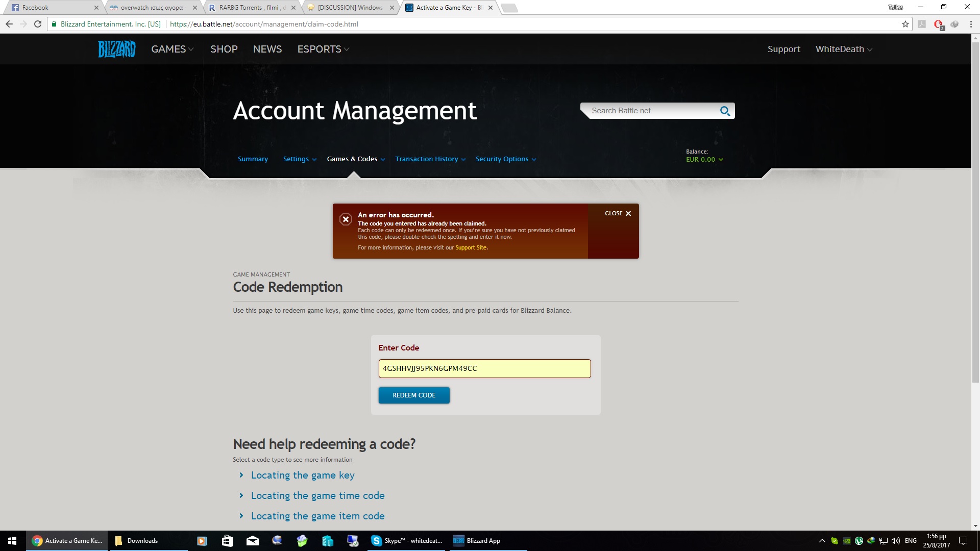Expand the GAMES dropdown menu
980x551 pixels.
(x=173, y=49)
